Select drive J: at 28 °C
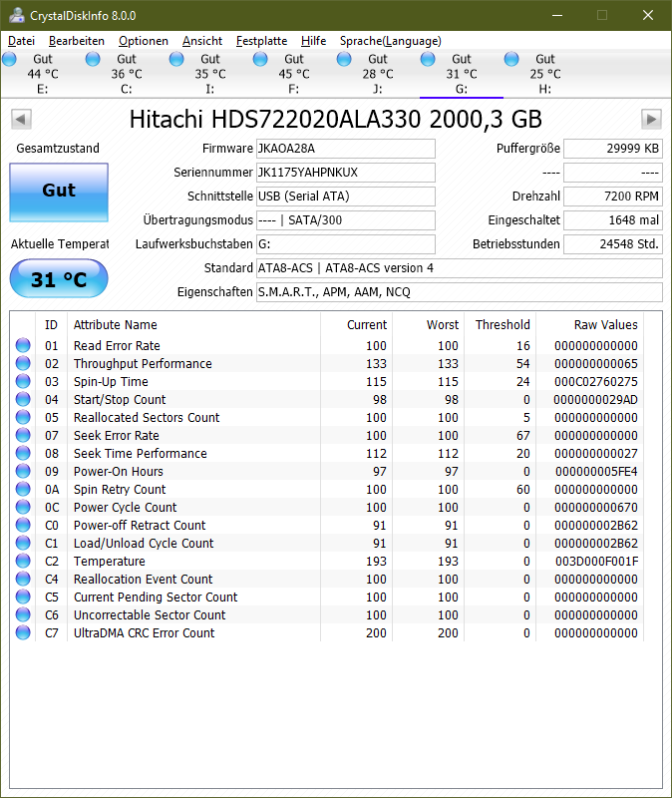Screen dimensions: 672x798 pyautogui.click(x=378, y=74)
